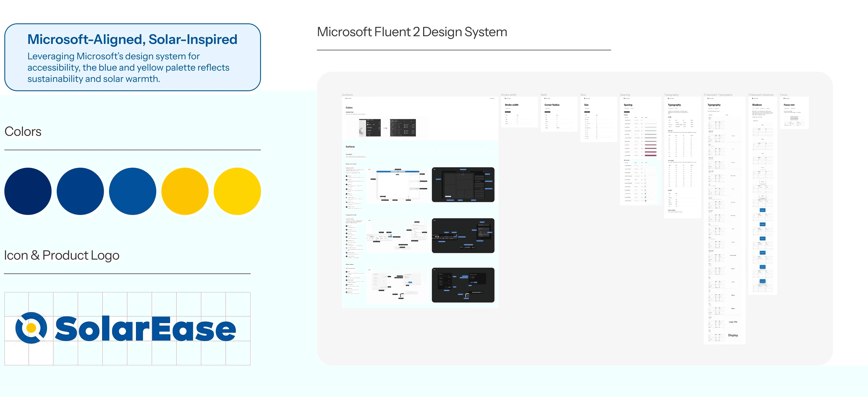
Task: Select the amber orange-yellow color circle
Action: [185, 191]
